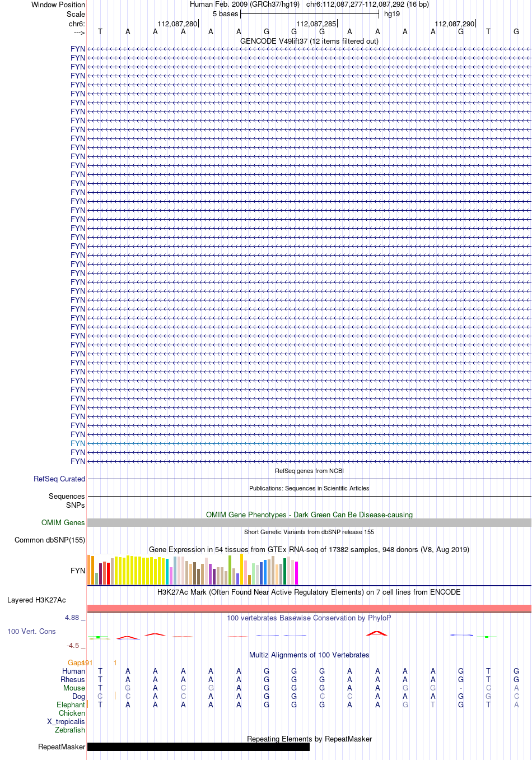Click the 'Scale' label
Viewport: 532px width, 760px height.
(x=76, y=14)
